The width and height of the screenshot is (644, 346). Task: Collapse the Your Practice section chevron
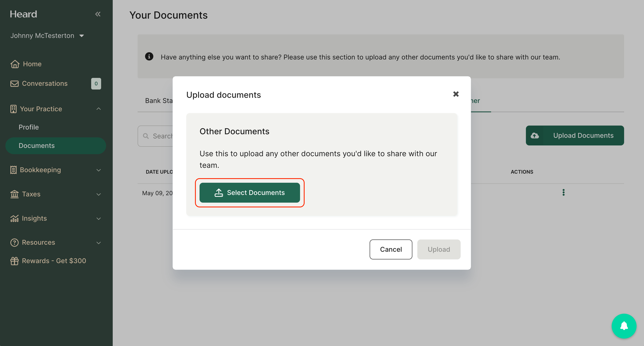coord(98,109)
